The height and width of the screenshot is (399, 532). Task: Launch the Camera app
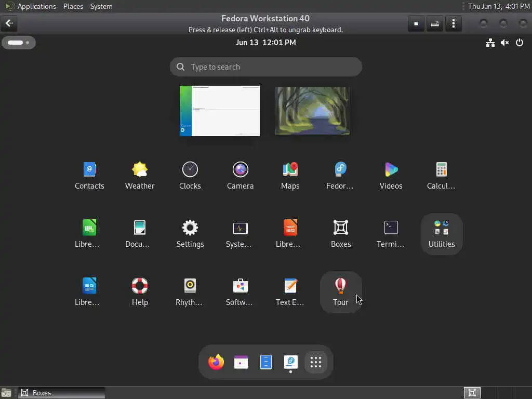(x=240, y=176)
